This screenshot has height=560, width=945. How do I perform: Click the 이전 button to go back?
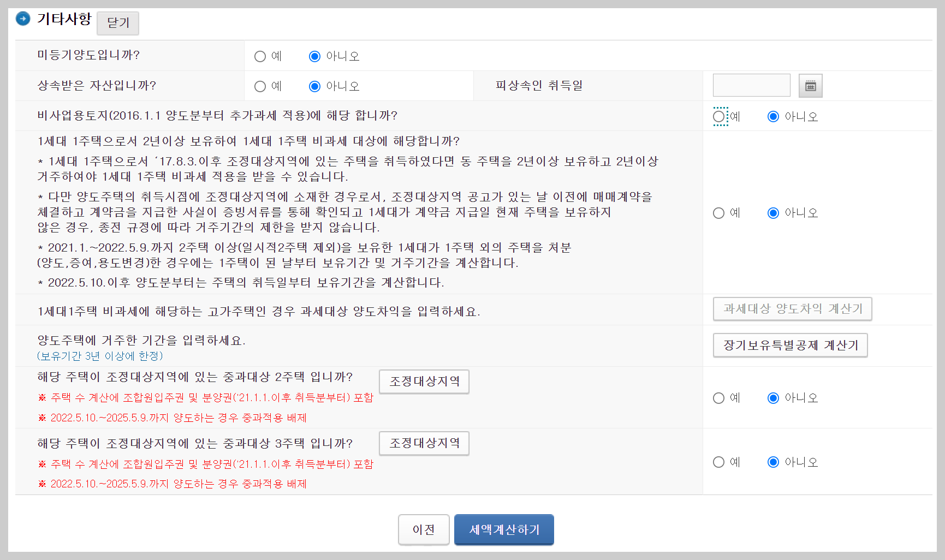[424, 529]
